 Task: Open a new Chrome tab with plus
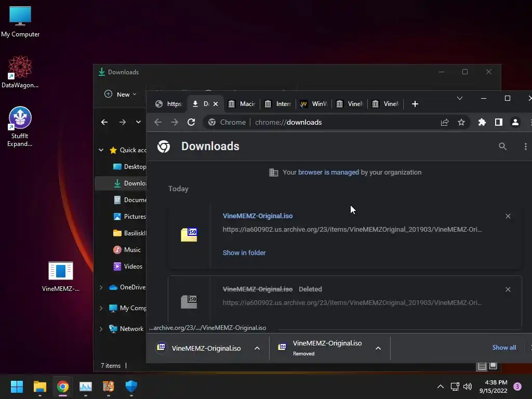click(x=415, y=104)
